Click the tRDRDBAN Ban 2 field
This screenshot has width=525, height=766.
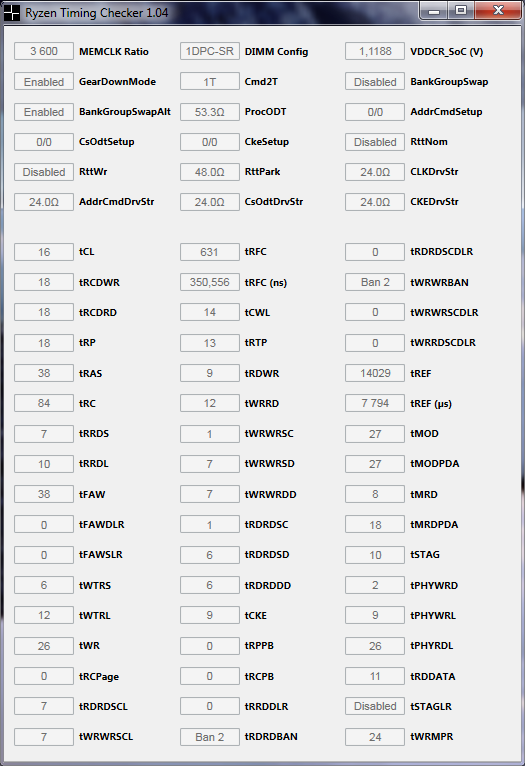point(210,737)
